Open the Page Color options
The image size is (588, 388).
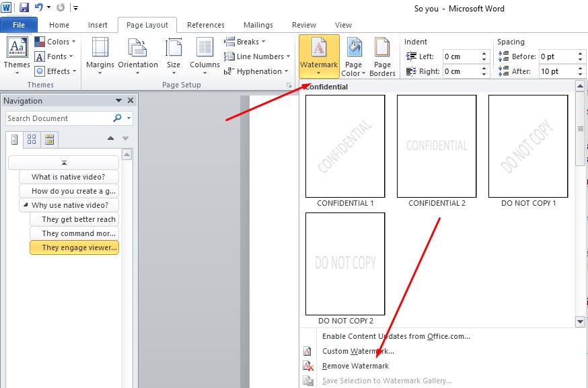point(353,56)
